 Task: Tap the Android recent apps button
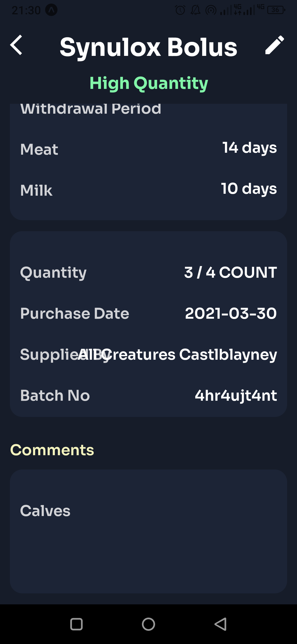(77, 624)
